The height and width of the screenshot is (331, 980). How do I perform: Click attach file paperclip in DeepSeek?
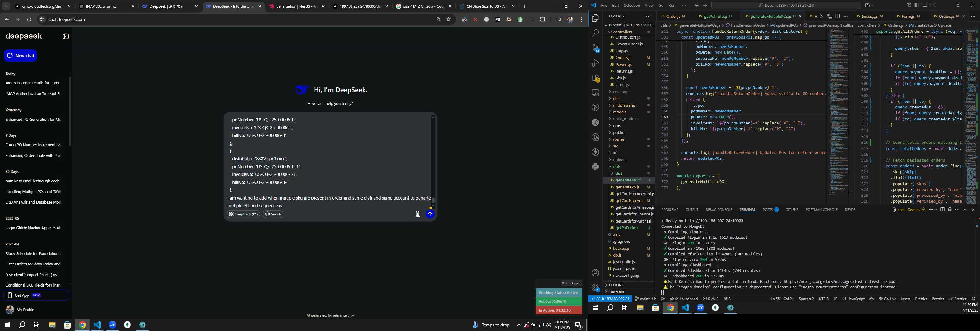click(418, 214)
